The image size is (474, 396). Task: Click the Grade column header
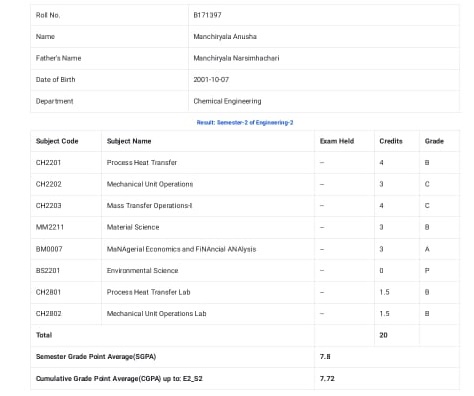click(434, 141)
